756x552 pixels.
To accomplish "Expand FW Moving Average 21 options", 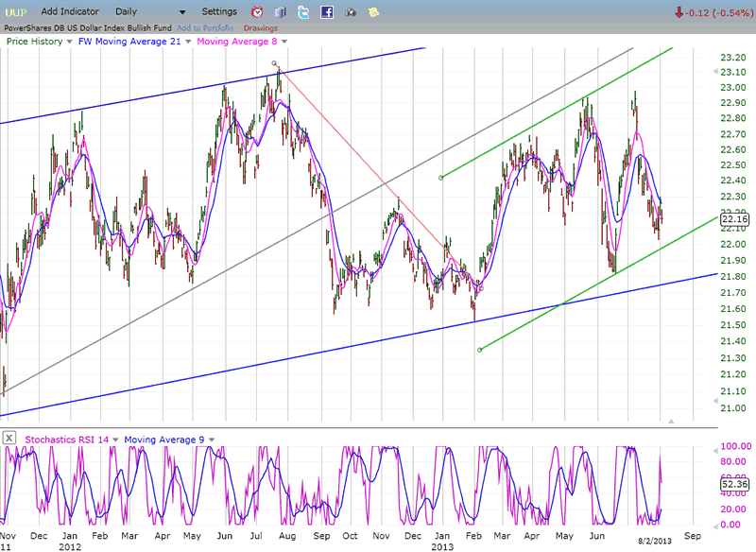I will (188, 42).
